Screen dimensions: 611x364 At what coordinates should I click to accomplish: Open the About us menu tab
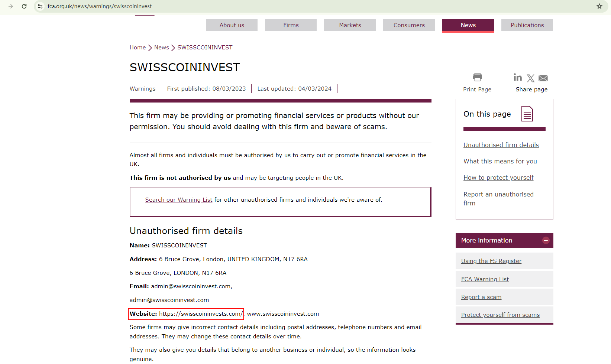[x=232, y=25]
